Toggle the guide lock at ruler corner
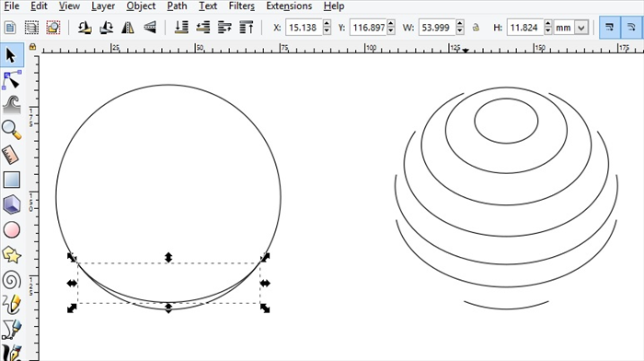 click(32, 47)
